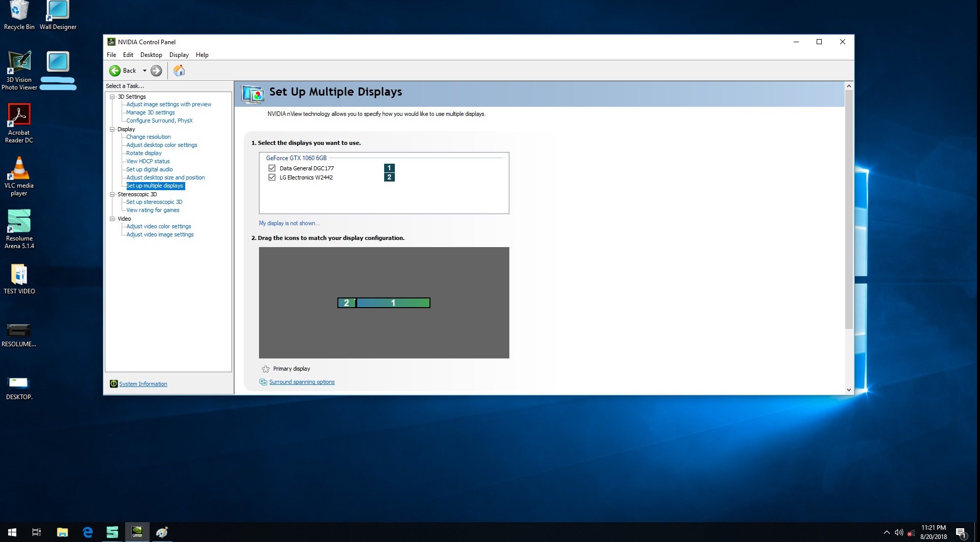Collapse the 3D Settings tree node
This screenshot has height=542, width=980.
coord(112,97)
